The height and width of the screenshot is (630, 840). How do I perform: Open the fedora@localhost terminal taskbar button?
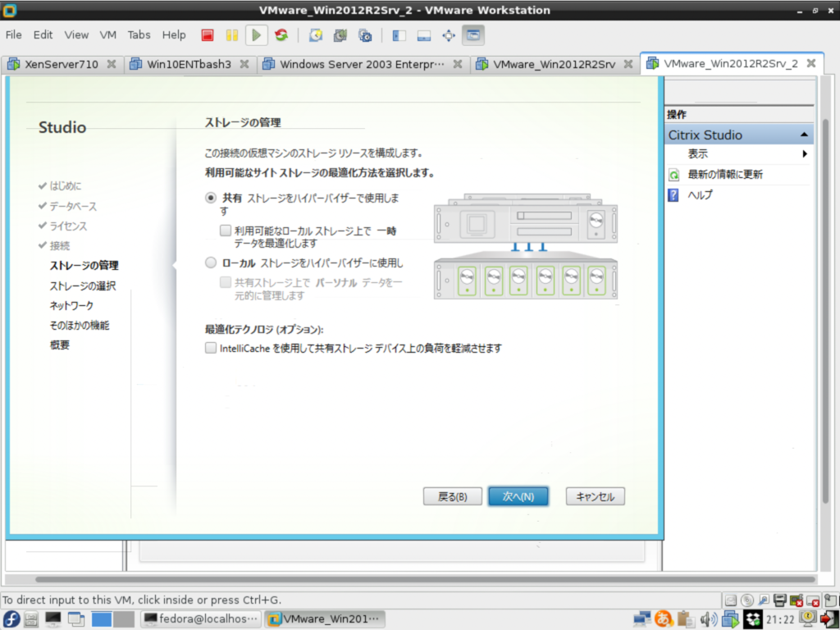tap(201, 619)
